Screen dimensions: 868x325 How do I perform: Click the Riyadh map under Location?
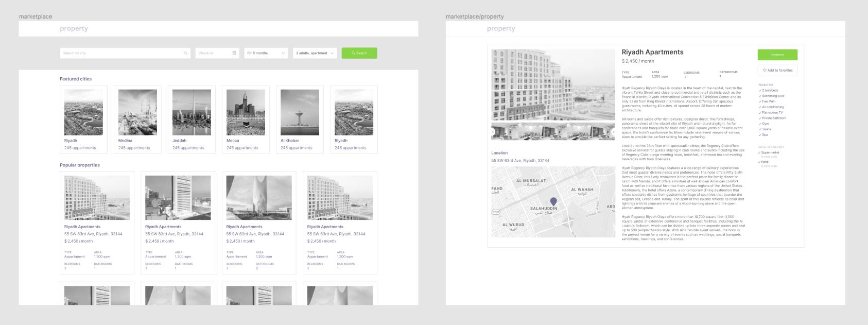553,201
